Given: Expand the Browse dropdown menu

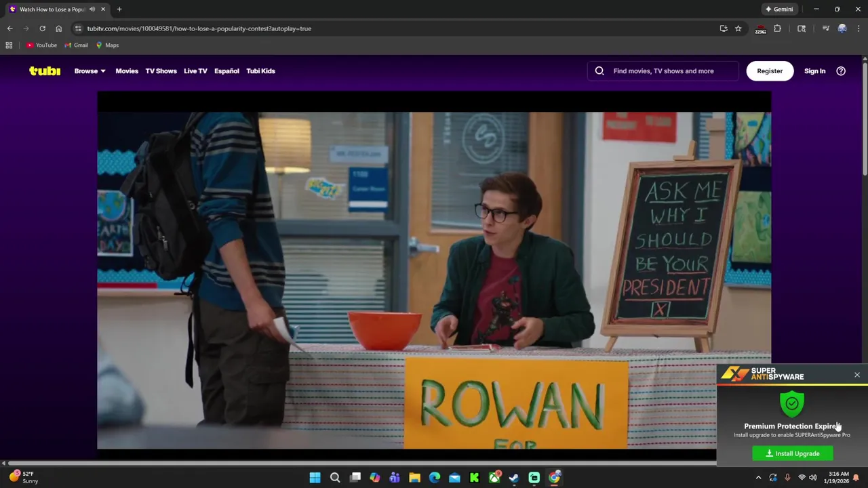Looking at the screenshot, I should (90, 70).
